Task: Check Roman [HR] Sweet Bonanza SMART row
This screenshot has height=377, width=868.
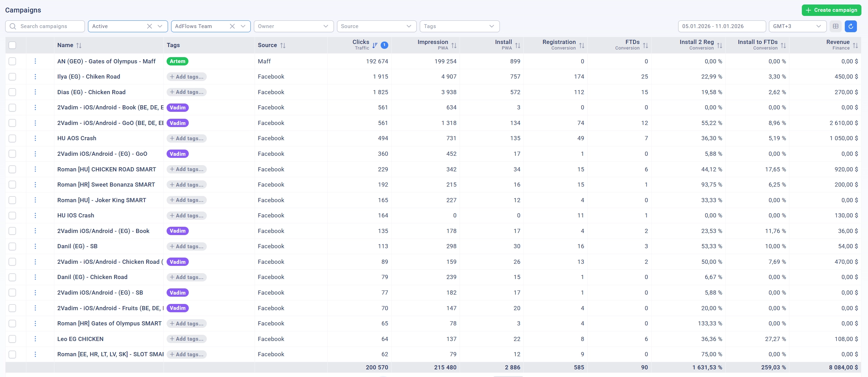Action: [12, 185]
